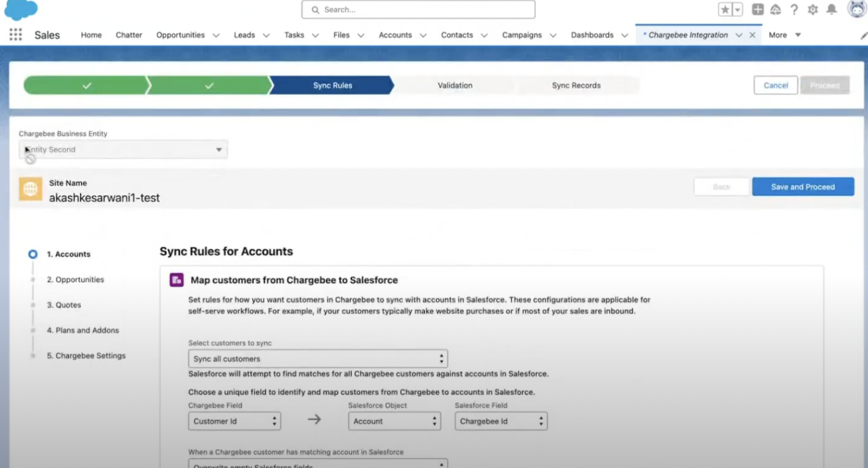Image resolution: width=868 pixels, height=468 pixels.
Task: Expand the Chargebee Field Customer Id dropdown
Action: pos(234,421)
